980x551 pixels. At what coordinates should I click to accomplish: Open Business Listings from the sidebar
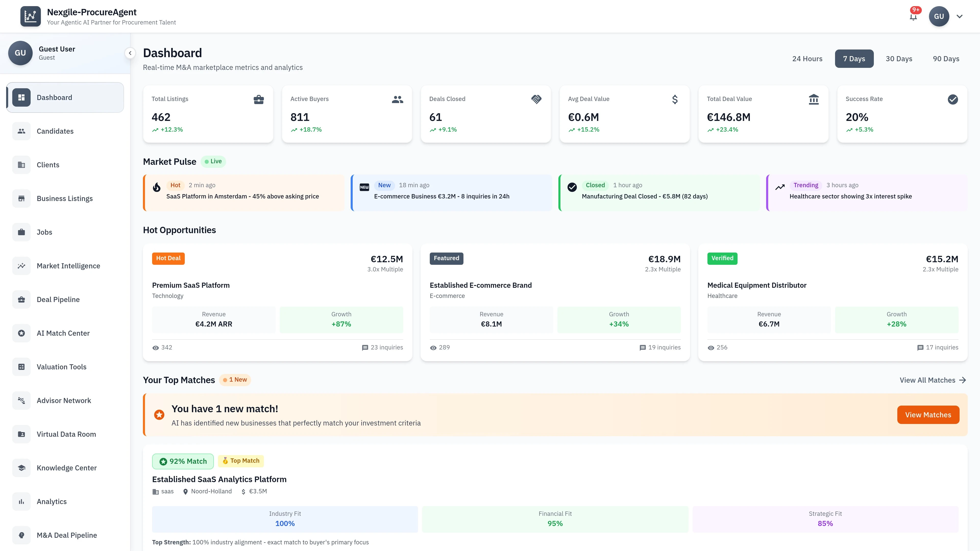[x=65, y=198]
